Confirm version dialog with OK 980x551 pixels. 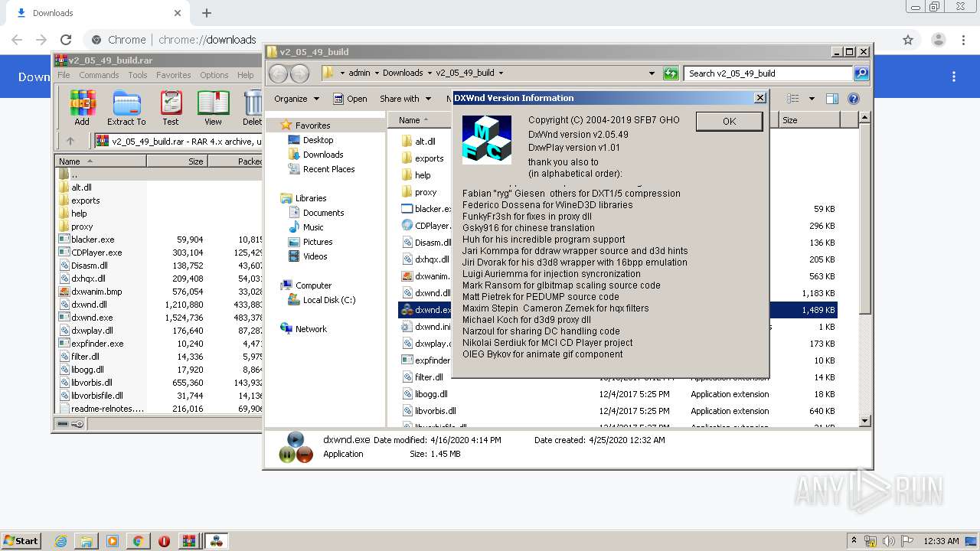tap(729, 121)
